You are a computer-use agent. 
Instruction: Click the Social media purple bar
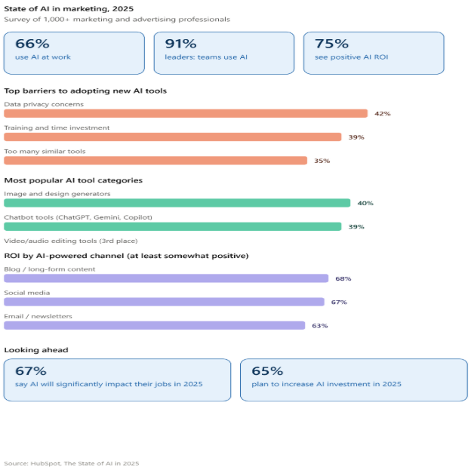164,302
